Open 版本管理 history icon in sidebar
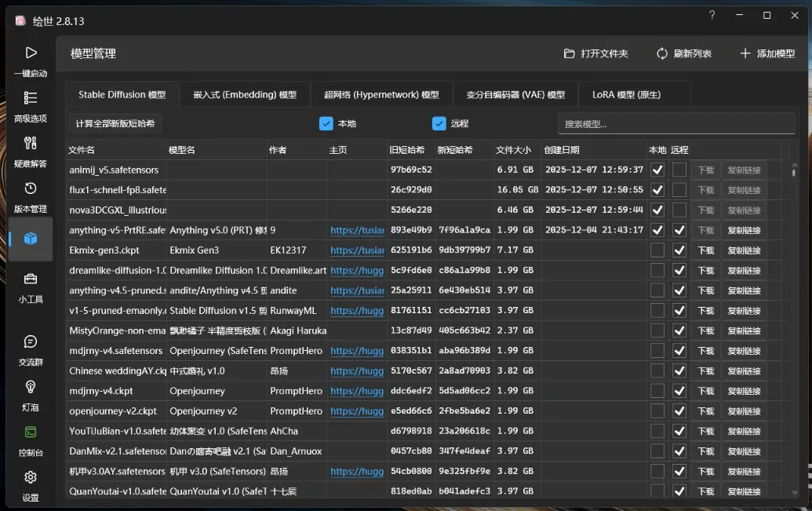Image resolution: width=812 pixels, height=511 pixels. click(x=31, y=188)
